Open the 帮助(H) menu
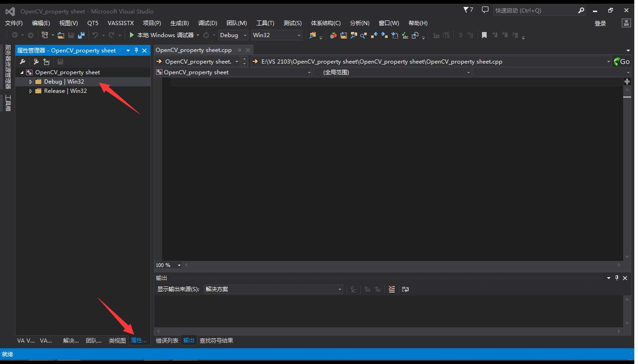 point(418,23)
